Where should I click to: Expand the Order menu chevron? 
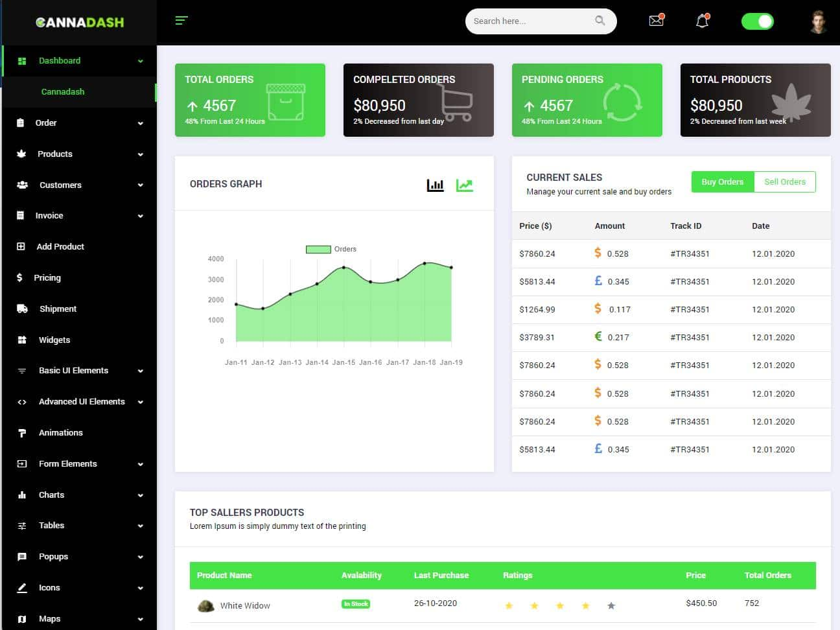click(141, 123)
